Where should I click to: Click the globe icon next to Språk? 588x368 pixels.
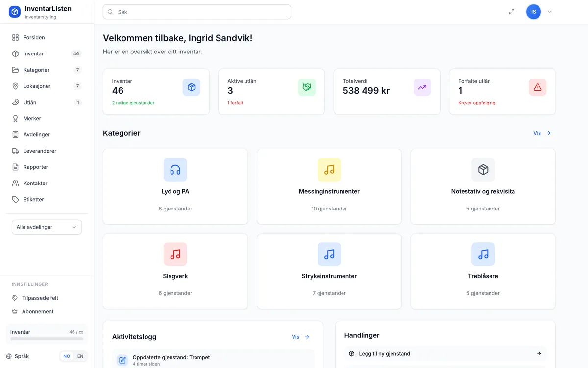pyautogui.click(x=9, y=356)
